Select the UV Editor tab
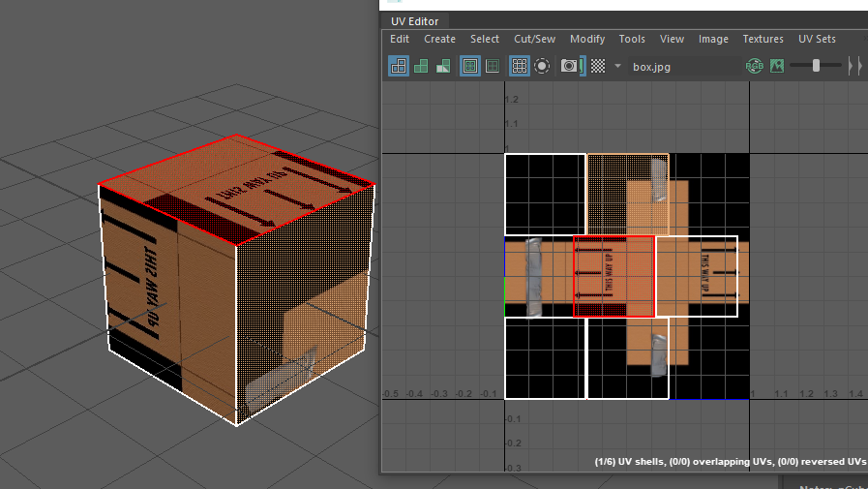 coord(414,21)
